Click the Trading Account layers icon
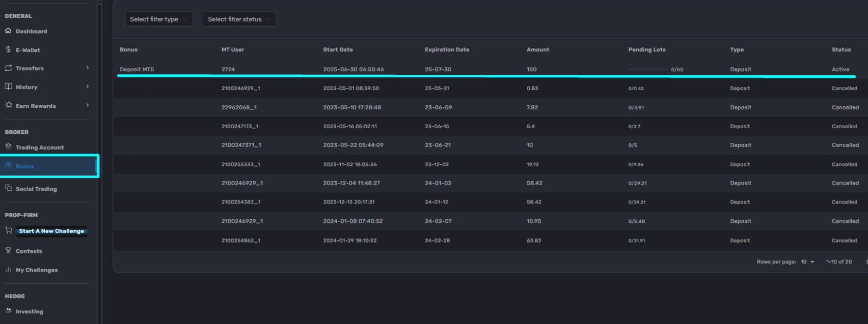Viewport: 868px width, 324px height. click(x=8, y=146)
